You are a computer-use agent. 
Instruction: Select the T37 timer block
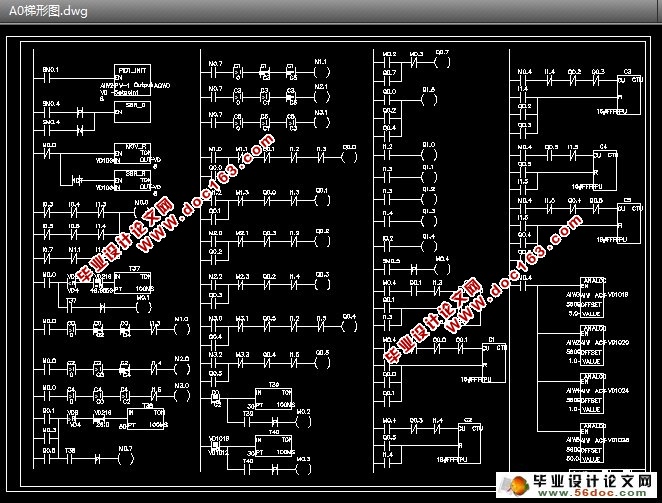133,283
